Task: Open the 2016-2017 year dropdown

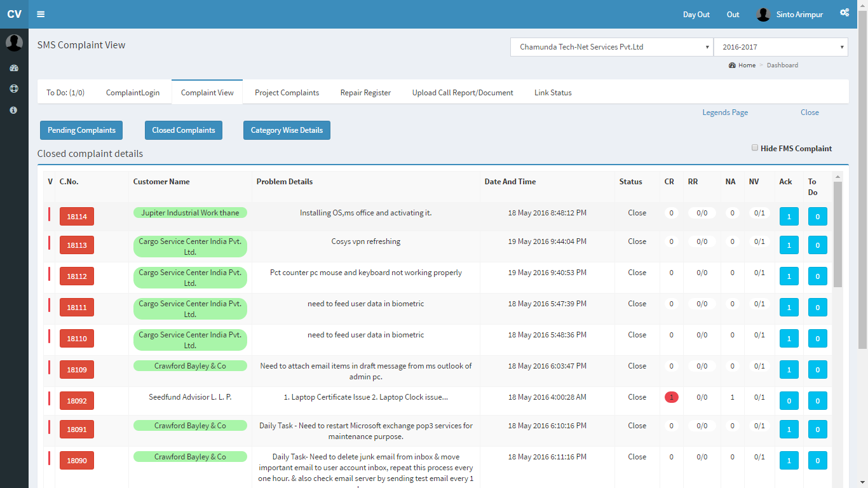Action: [781, 47]
